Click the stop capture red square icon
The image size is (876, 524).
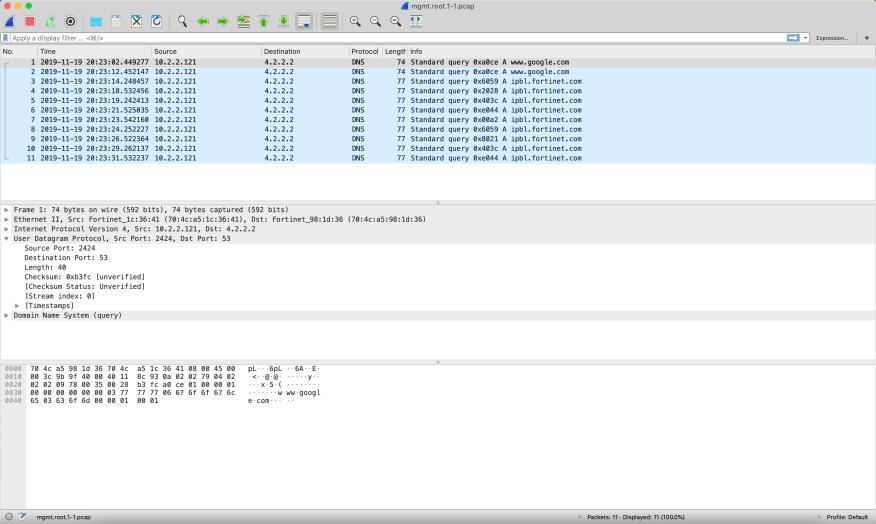(30, 21)
